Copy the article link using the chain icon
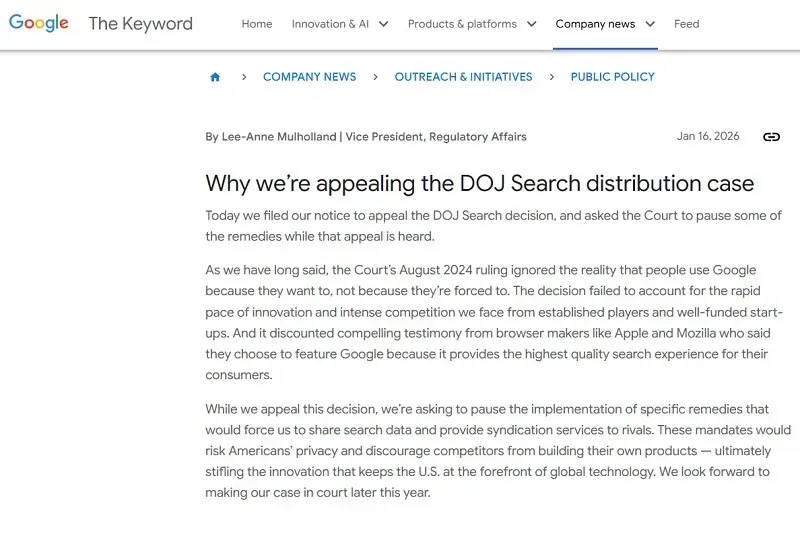The image size is (800, 560). tap(771, 137)
